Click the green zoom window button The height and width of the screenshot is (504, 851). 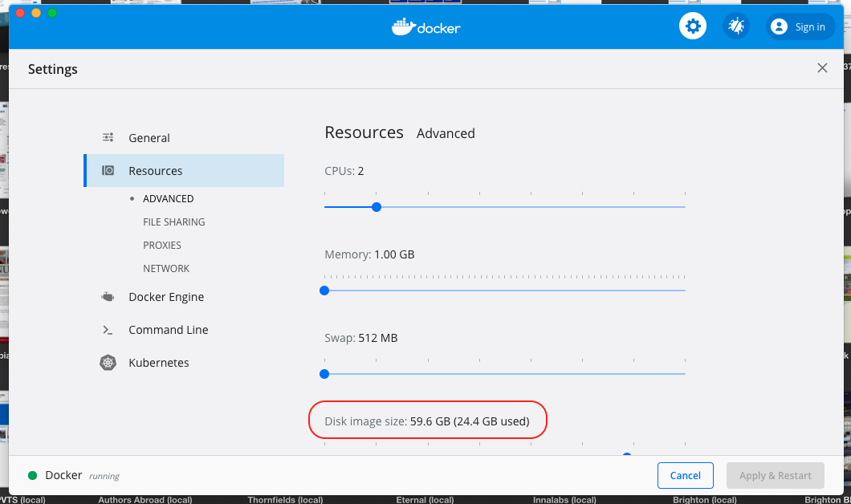tap(52, 13)
